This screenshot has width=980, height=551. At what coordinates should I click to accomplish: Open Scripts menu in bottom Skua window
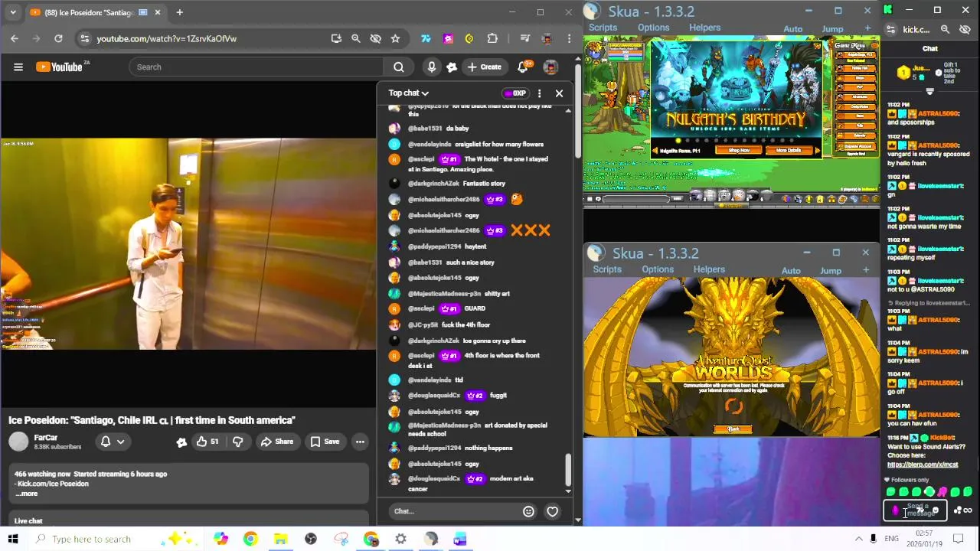[x=607, y=269]
